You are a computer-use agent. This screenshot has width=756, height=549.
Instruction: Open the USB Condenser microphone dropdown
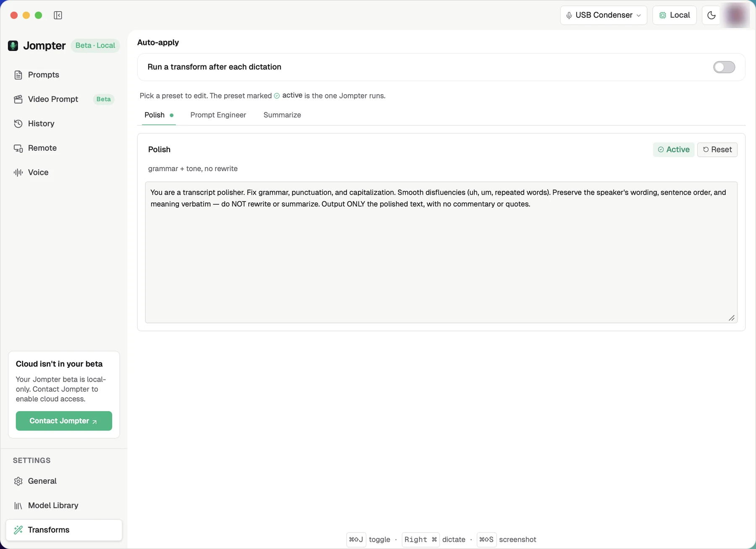(x=604, y=15)
